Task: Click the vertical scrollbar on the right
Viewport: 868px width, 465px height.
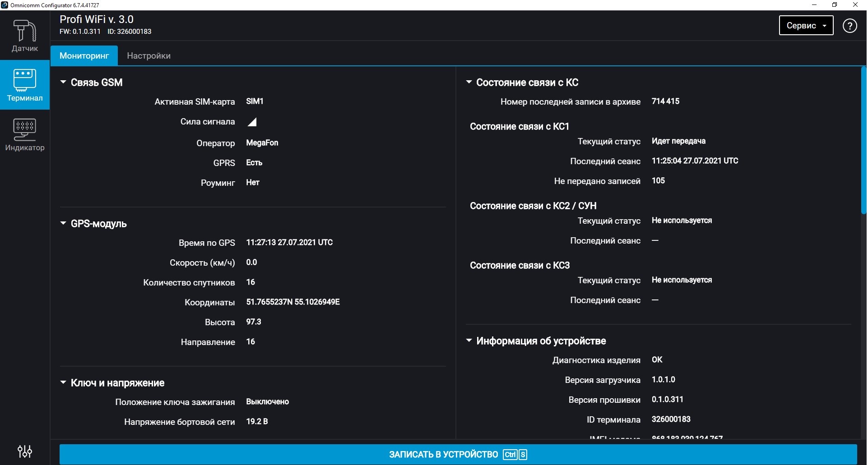Action: tap(863, 140)
